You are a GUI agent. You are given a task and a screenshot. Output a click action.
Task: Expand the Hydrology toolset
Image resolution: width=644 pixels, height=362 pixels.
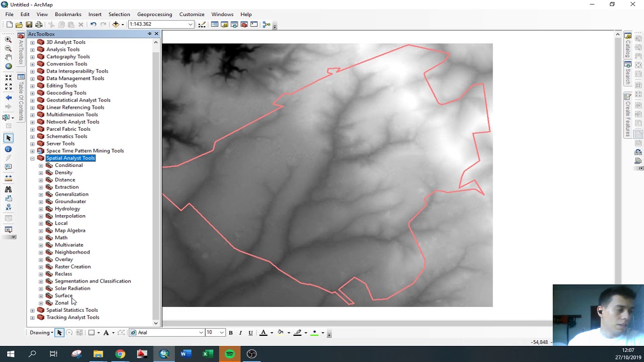click(41, 209)
